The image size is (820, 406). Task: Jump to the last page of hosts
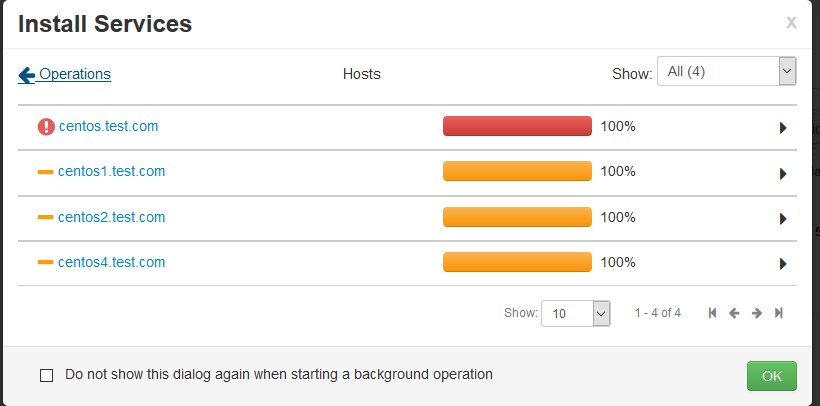[x=779, y=313]
